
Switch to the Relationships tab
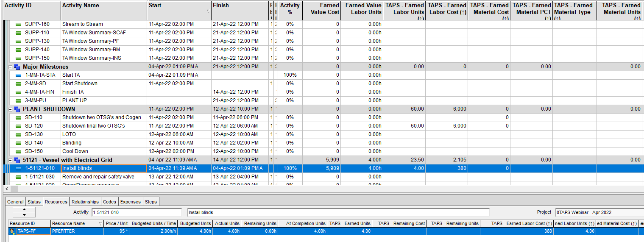click(85, 202)
